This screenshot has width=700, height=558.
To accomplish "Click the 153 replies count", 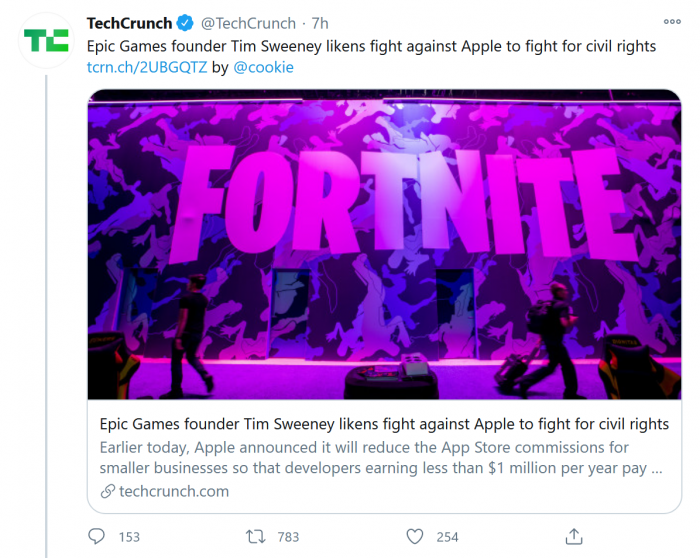I will click(129, 537).
